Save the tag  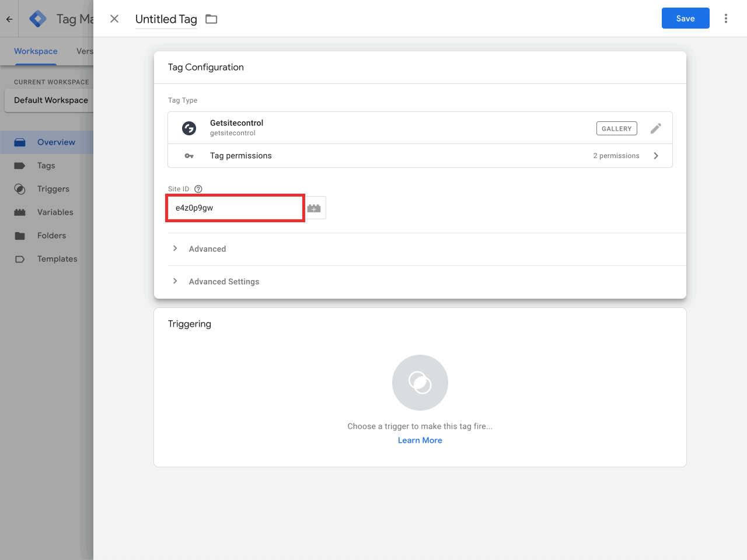pos(685,18)
